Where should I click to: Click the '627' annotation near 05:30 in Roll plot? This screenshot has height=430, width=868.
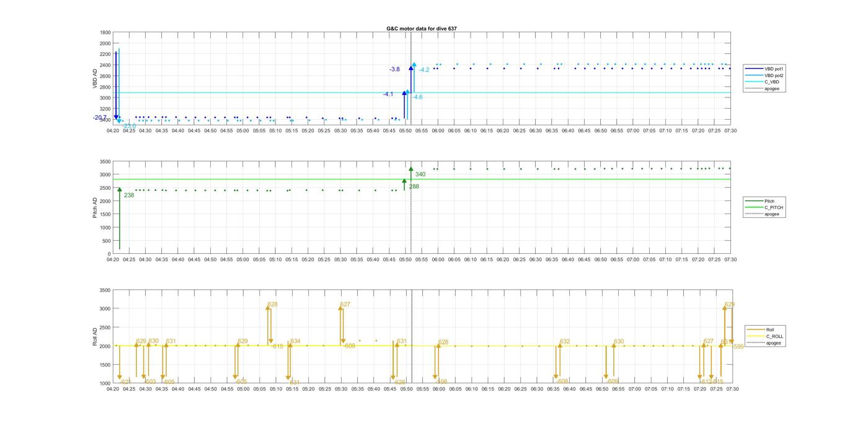[345, 305]
